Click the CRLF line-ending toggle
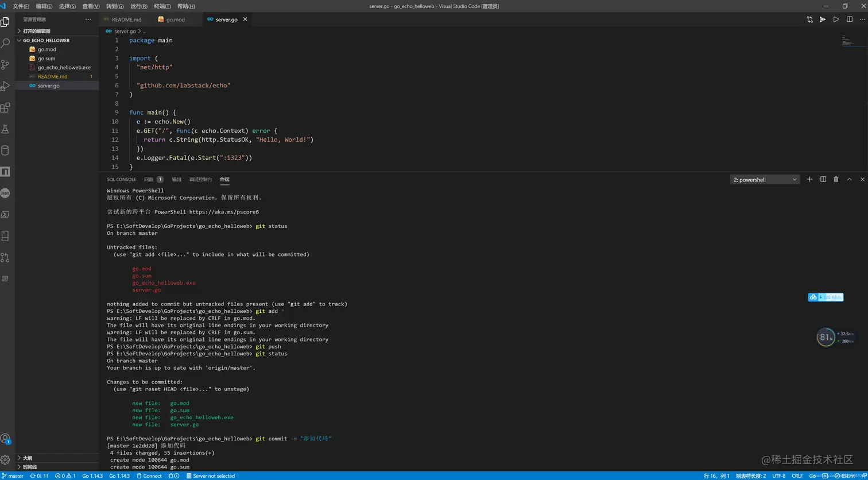 [x=797, y=476]
